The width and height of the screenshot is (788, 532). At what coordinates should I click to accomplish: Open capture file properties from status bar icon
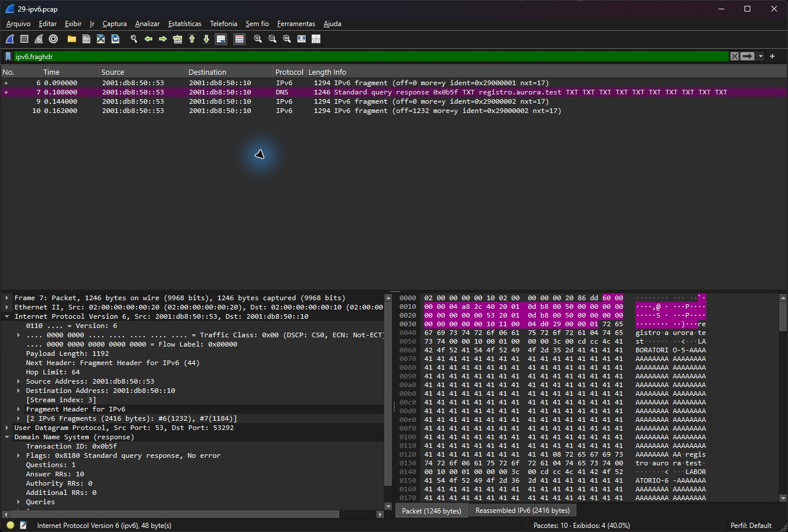coord(24,525)
